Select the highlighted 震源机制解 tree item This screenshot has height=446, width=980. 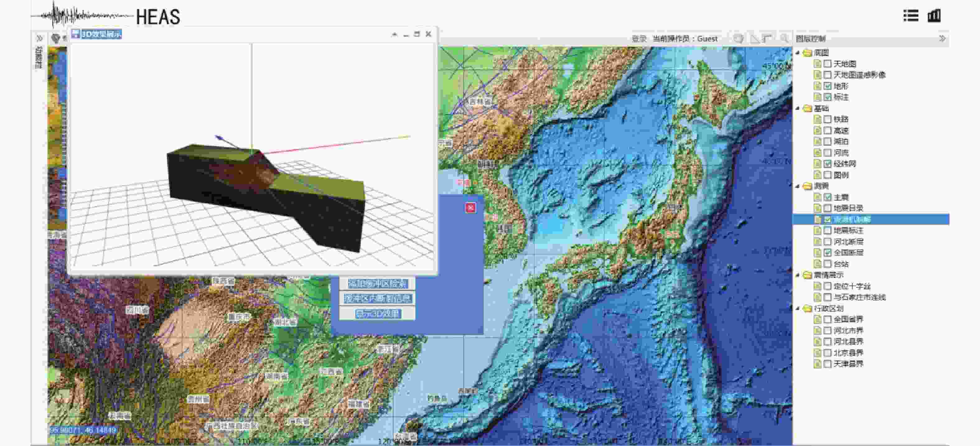(852, 219)
